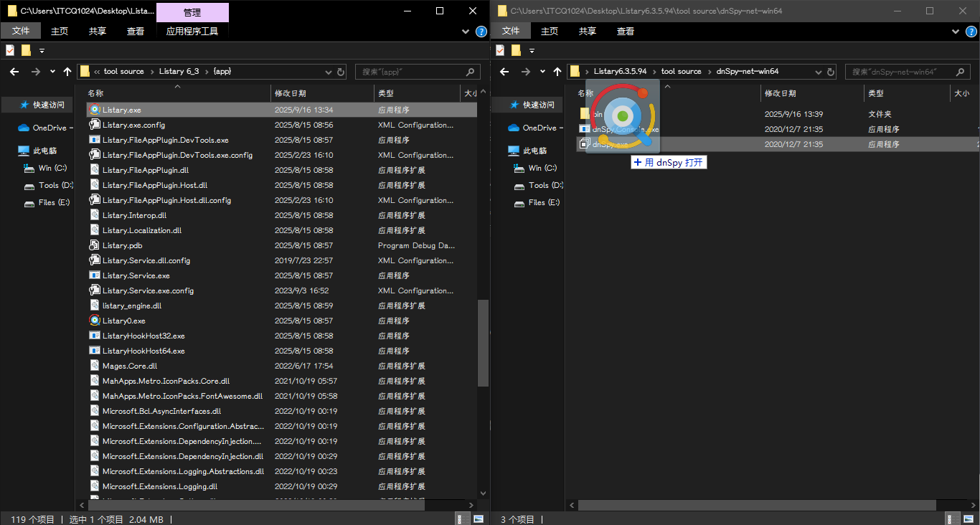Click Listary6.3.5.94 breadcrumb in right window

(620, 72)
